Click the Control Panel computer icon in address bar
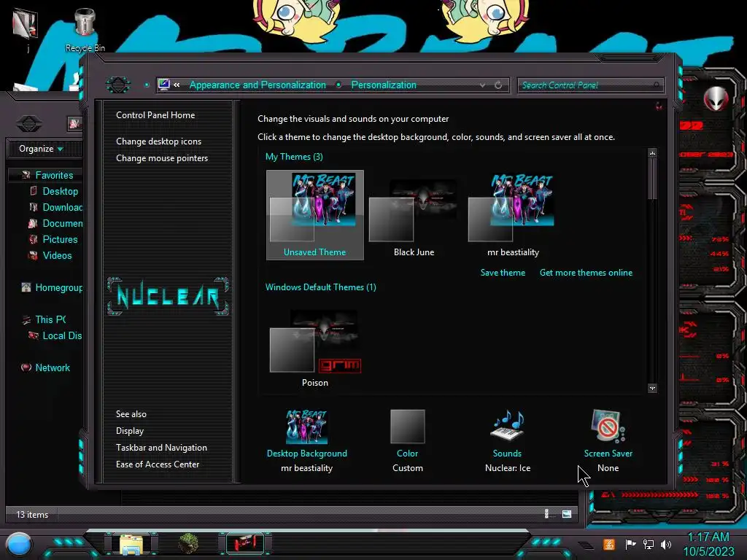747x560 pixels. coord(163,85)
